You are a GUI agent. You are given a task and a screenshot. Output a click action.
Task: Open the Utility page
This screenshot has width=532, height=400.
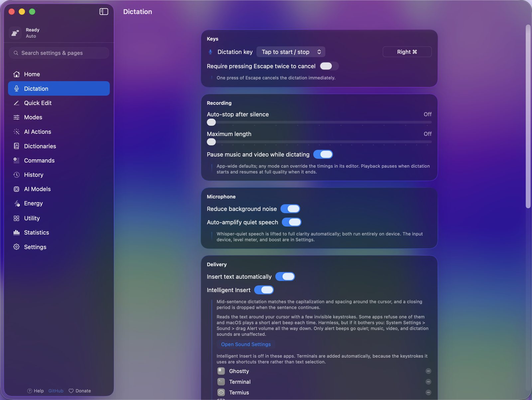59,218
